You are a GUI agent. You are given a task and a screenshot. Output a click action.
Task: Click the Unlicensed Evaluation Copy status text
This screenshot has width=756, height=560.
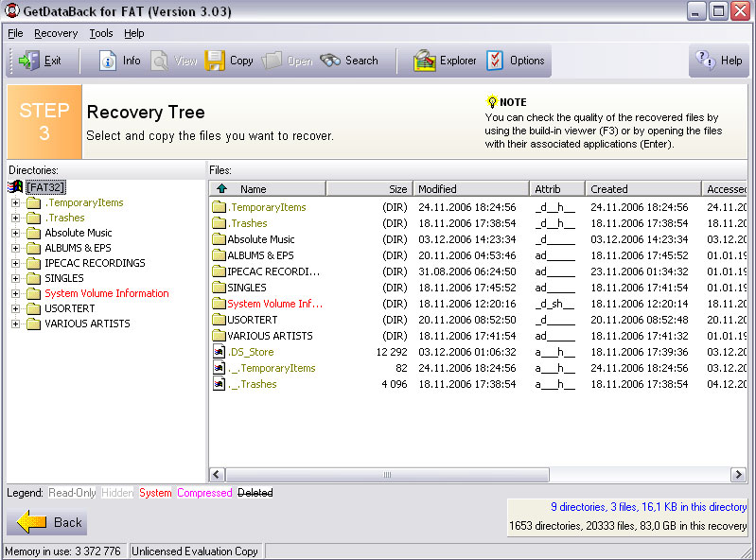point(195,551)
